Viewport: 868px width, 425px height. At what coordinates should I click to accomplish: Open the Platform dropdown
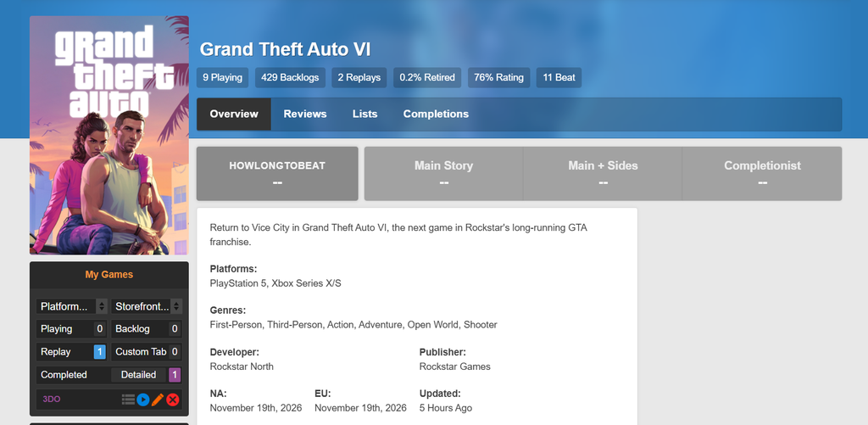(x=71, y=306)
